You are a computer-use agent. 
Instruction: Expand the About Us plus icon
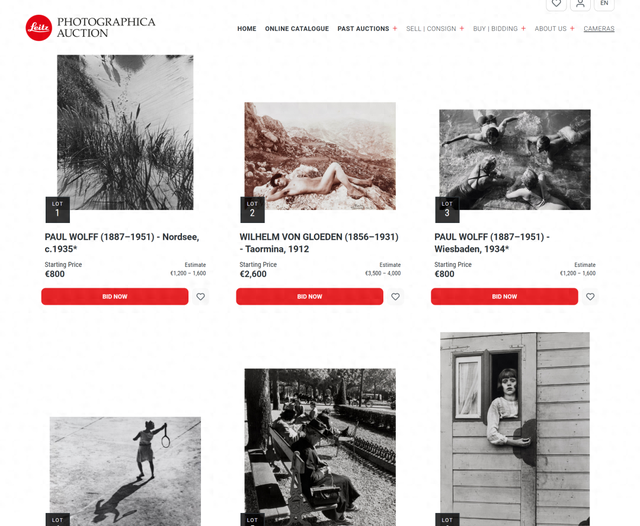pyautogui.click(x=572, y=29)
